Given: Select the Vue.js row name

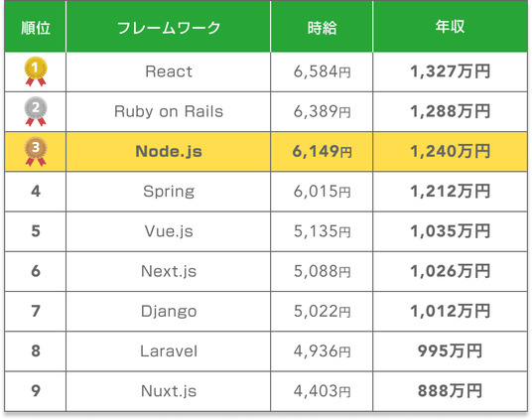Looking at the screenshot, I should click(x=169, y=231).
